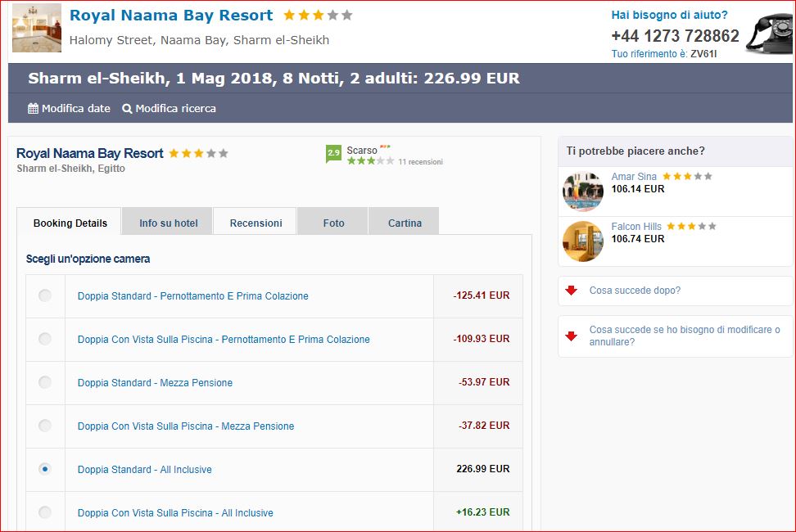Select Doppia Con Vista Piscina All Inclusive radio
The height and width of the screenshot is (532, 796).
pos(45,512)
